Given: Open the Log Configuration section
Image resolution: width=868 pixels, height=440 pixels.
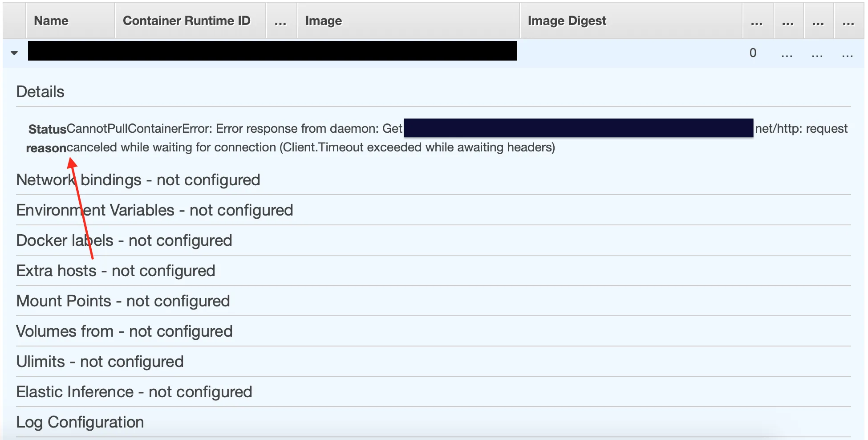Looking at the screenshot, I should 80,422.
